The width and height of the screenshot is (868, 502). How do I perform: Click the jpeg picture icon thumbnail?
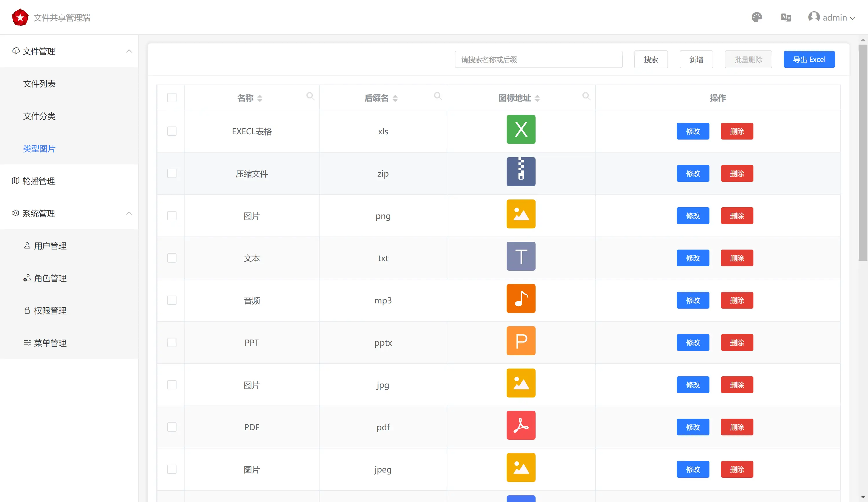(521, 468)
